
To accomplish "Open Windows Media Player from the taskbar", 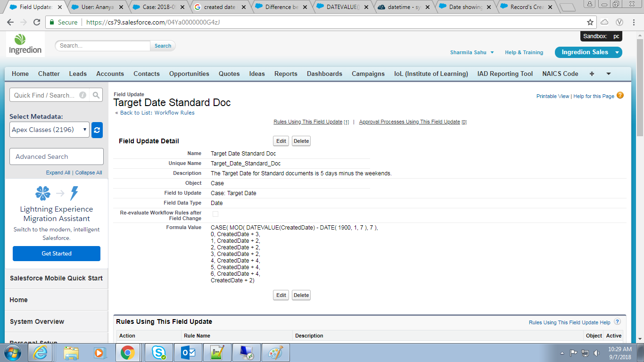I will pyautogui.click(x=99, y=353).
